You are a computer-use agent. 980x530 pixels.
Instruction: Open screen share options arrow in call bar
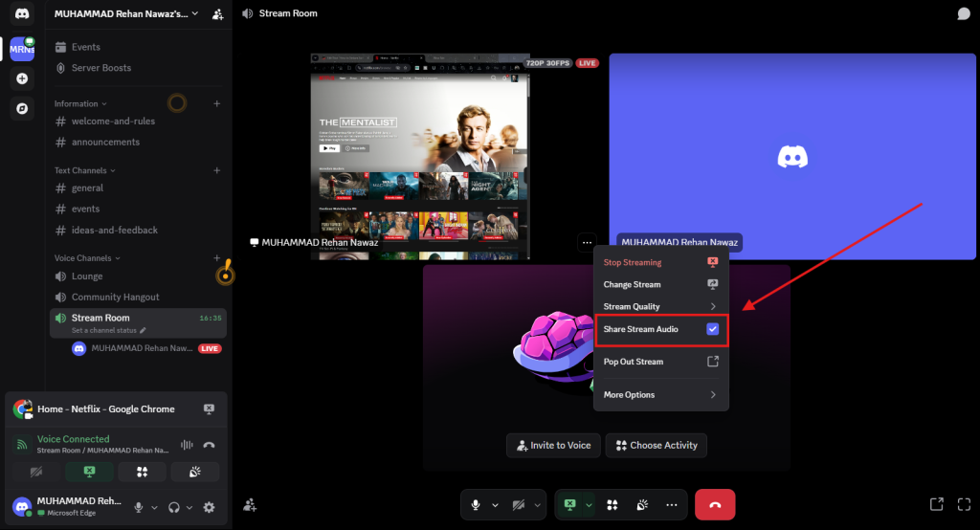[589, 505]
